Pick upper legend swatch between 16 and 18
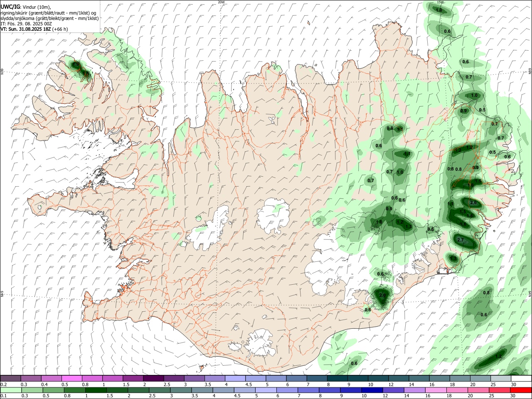This screenshot has width=532, height=399. pos(439,379)
